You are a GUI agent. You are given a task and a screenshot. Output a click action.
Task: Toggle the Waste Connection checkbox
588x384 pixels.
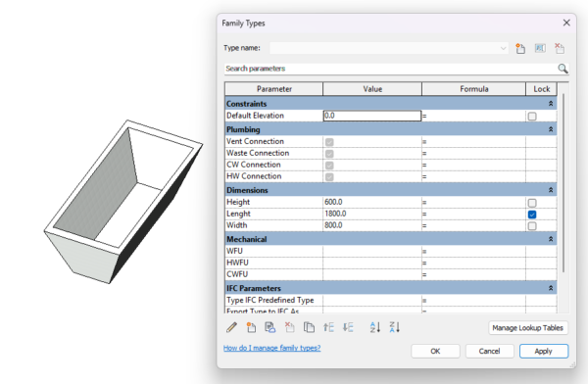point(329,154)
